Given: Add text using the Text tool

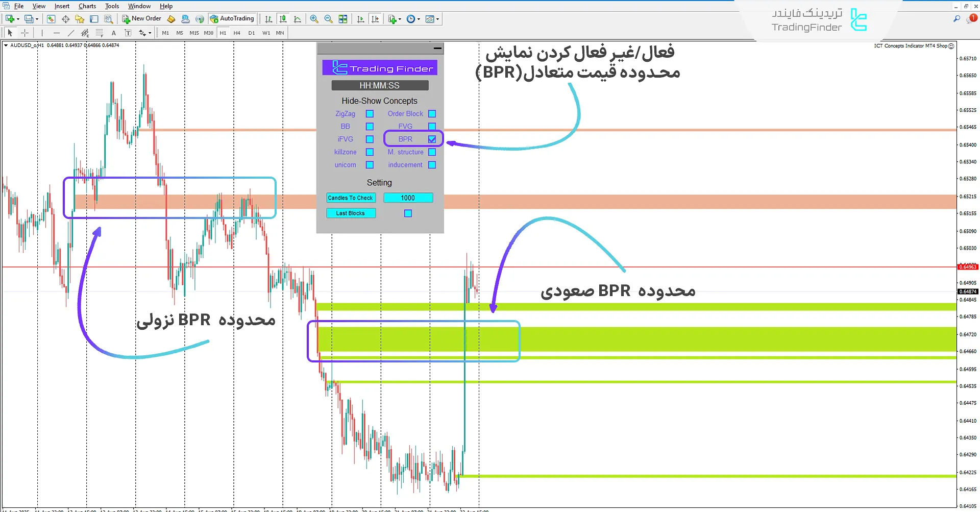Looking at the screenshot, I should pyautogui.click(x=114, y=33).
